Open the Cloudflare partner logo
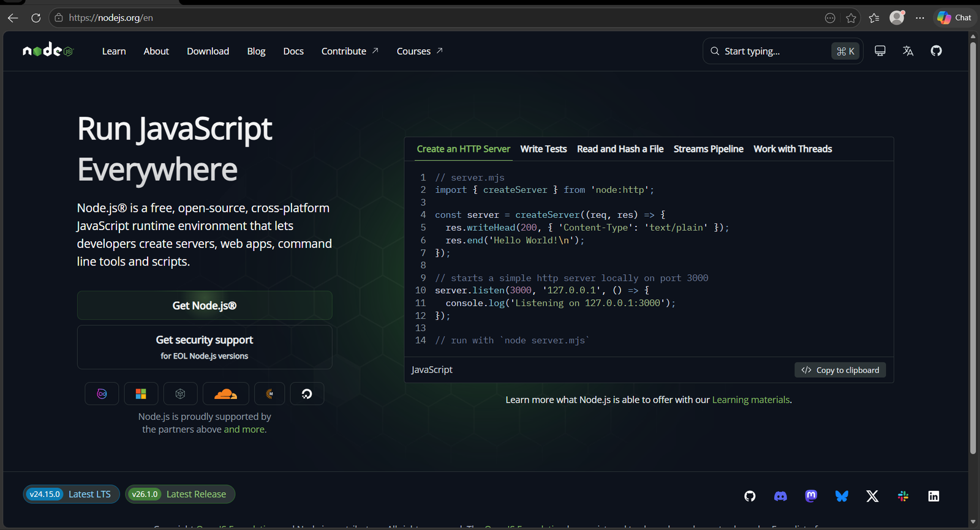The height and width of the screenshot is (530, 980). click(225, 394)
